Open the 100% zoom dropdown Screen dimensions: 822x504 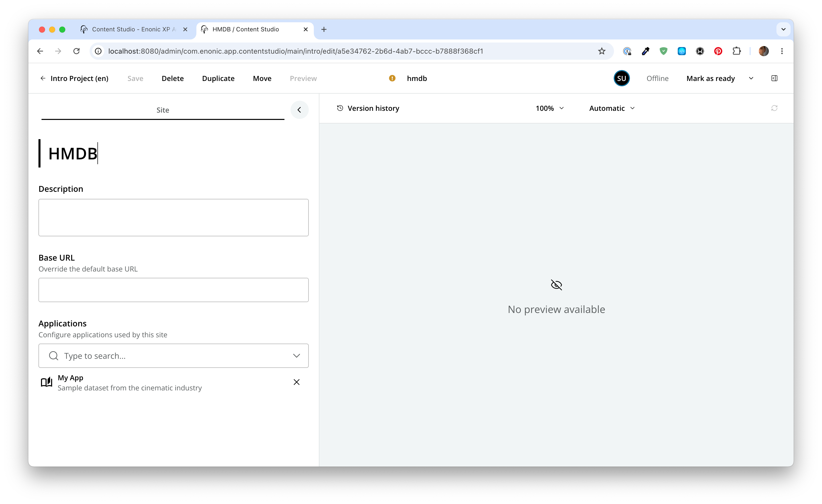tap(549, 108)
